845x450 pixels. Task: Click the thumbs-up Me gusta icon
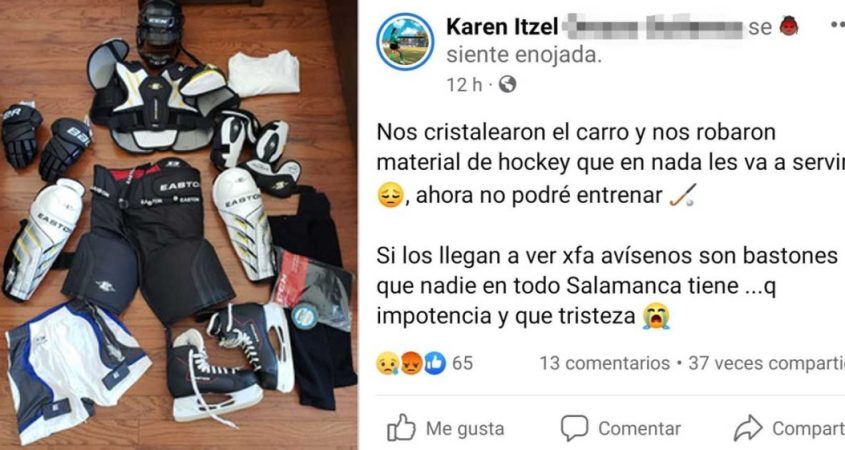(401, 428)
